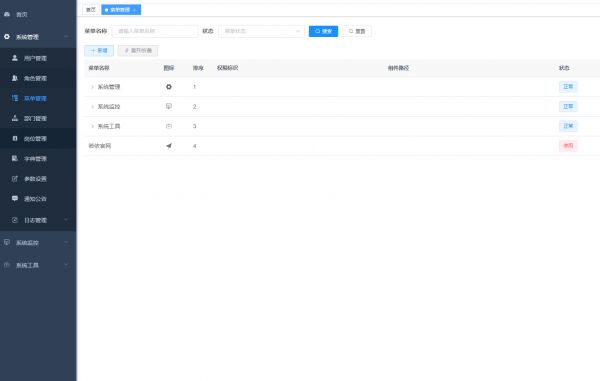Expand the 系统工具 sidebar group arrow

click(x=66, y=265)
